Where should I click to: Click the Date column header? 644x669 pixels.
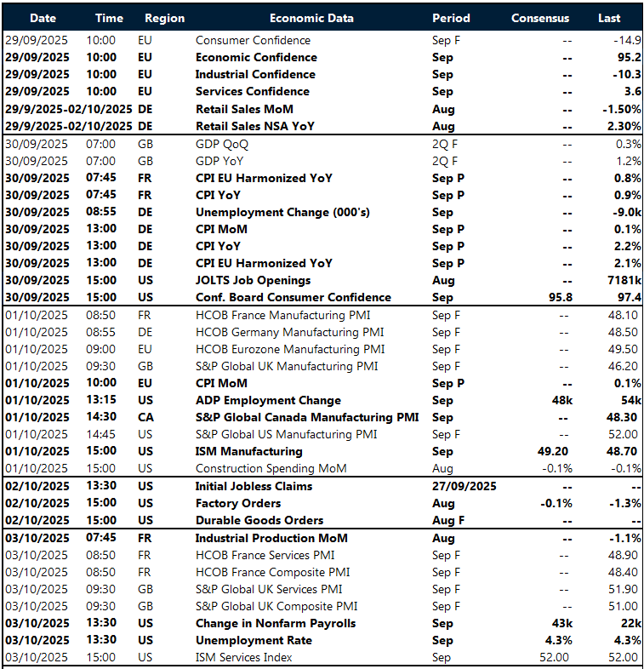(x=43, y=18)
